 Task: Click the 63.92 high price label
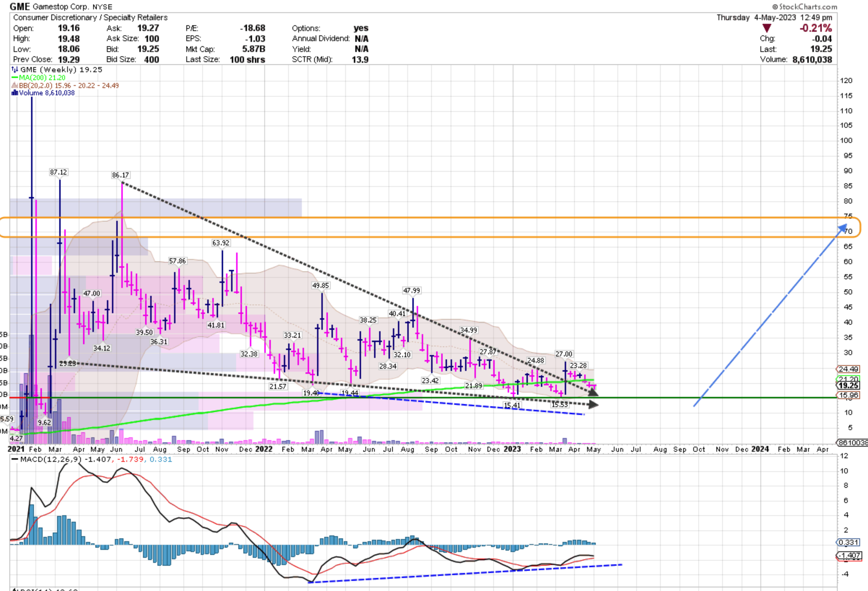[x=221, y=243]
